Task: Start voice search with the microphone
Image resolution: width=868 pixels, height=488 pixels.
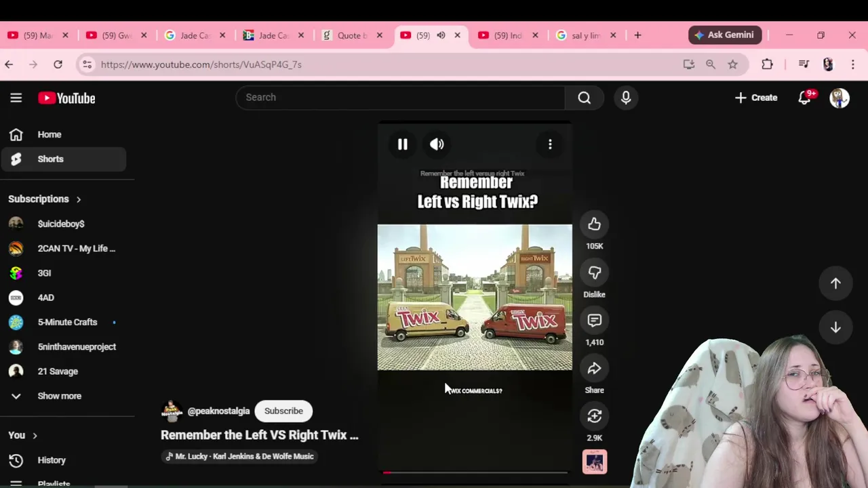Action: [626, 98]
